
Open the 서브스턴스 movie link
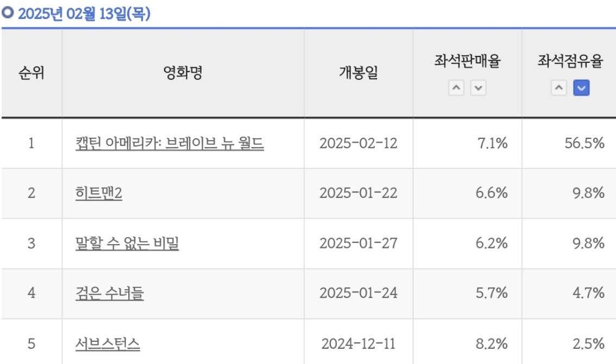click(x=108, y=343)
